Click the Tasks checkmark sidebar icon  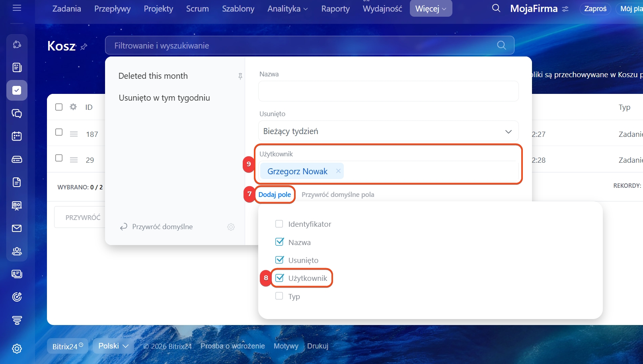(x=17, y=90)
